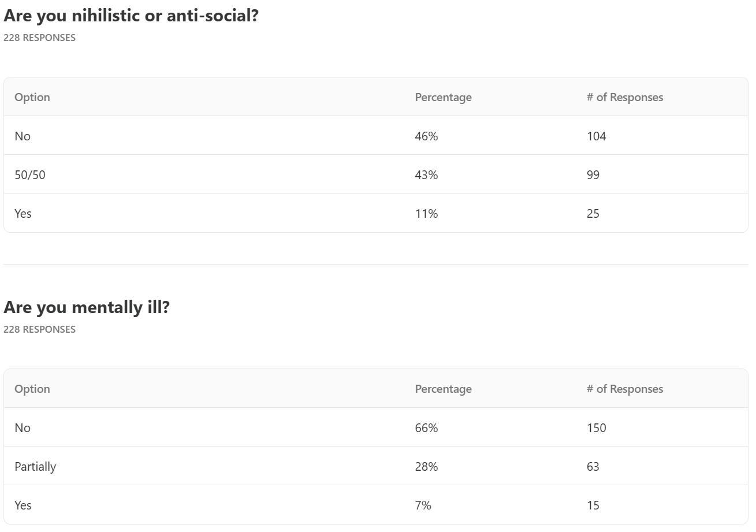Click the "Are you mentally ill?" heading
Viewport: 756px width, 532px height.
pos(87,307)
